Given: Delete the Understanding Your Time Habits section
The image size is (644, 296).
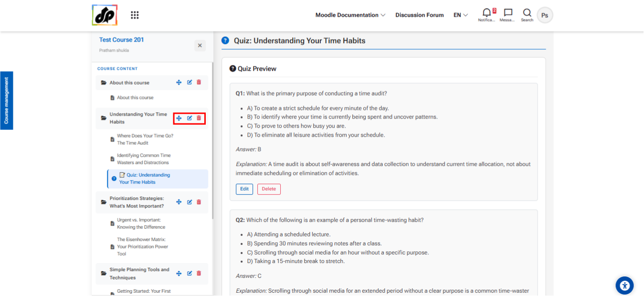Looking at the screenshot, I should point(199,118).
